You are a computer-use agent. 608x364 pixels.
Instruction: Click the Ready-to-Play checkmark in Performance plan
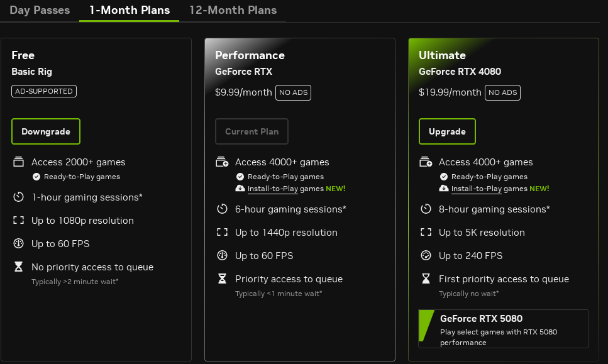click(240, 177)
